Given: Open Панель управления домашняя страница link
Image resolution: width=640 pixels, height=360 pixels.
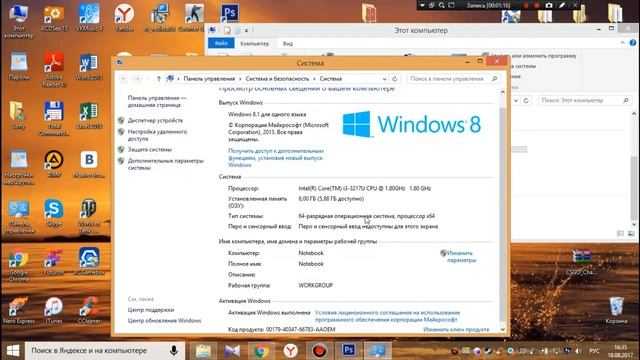Looking at the screenshot, I should coord(157,101).
